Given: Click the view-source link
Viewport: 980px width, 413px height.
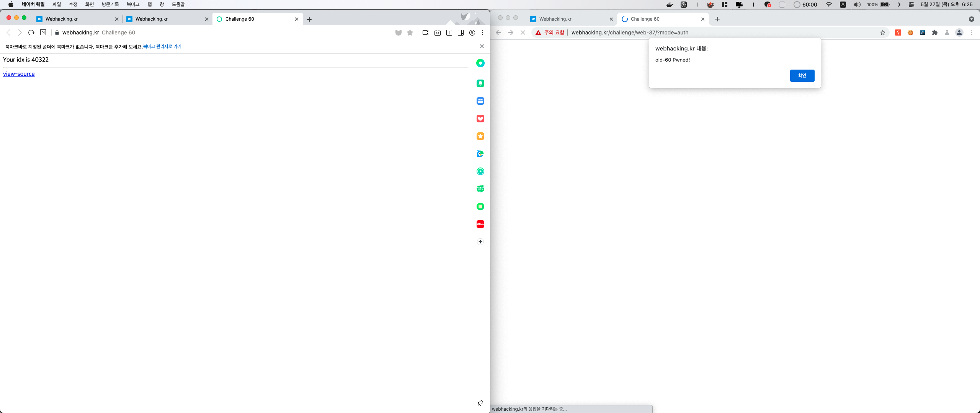Looking at the screenshot, I should pos(19,74).
